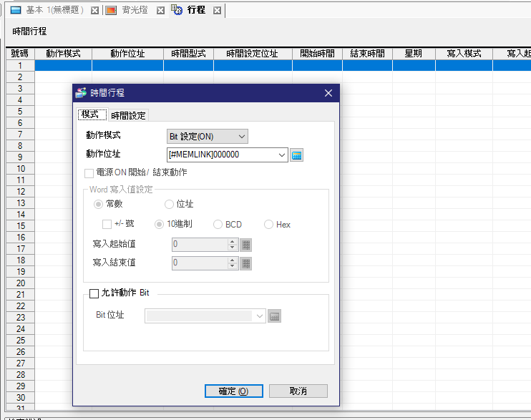531x420 pixels.
Task: Switch to the 時間設定 tab
Action: pyautogui.click(x=128, y=116)
